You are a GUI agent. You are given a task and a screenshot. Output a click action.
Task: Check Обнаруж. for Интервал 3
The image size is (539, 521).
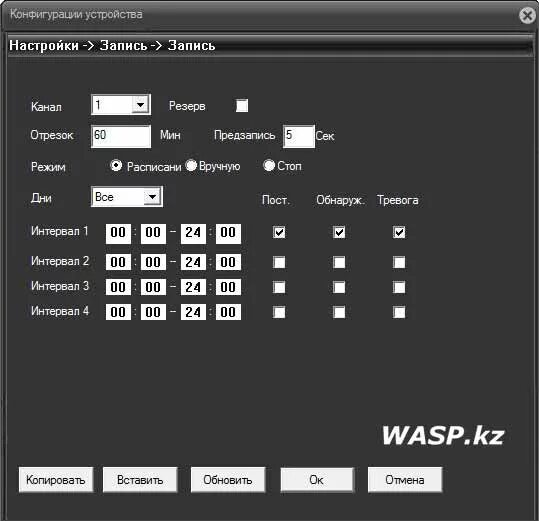coord(339,287)
